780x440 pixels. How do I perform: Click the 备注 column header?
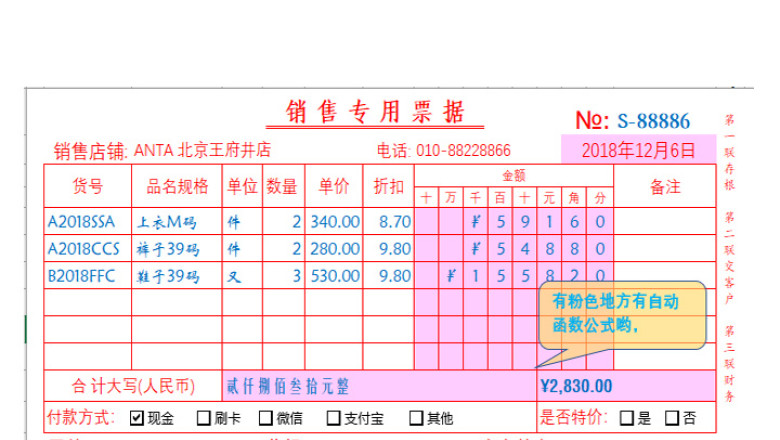click(x=665, y=186)
